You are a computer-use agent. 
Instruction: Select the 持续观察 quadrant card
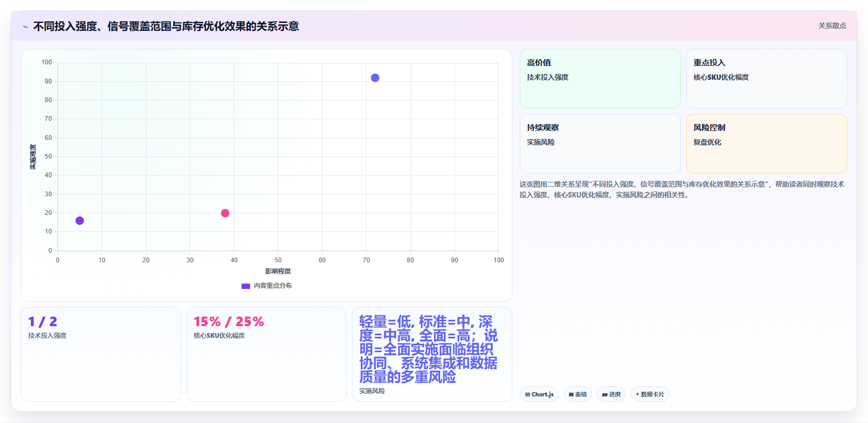(x=600, y=144)
